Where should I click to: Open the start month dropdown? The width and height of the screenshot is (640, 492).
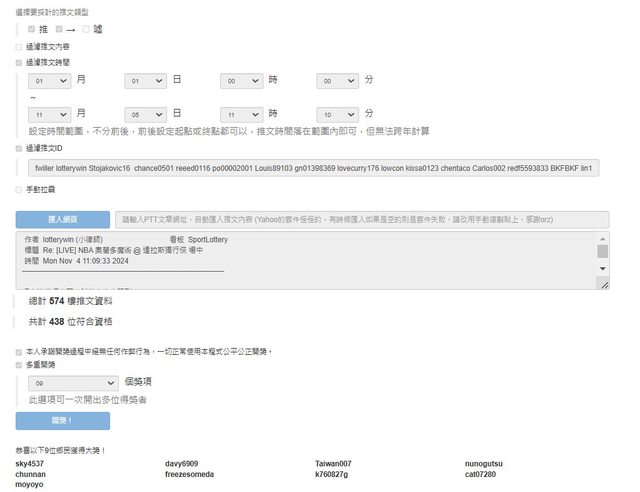pyautogui.click(x=50, y=80)
